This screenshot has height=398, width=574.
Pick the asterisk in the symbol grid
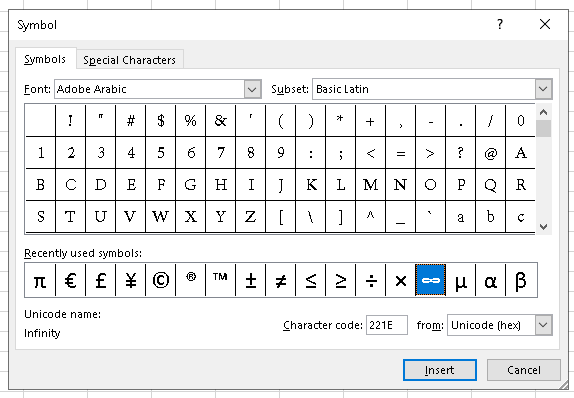(x=340, y=120)
